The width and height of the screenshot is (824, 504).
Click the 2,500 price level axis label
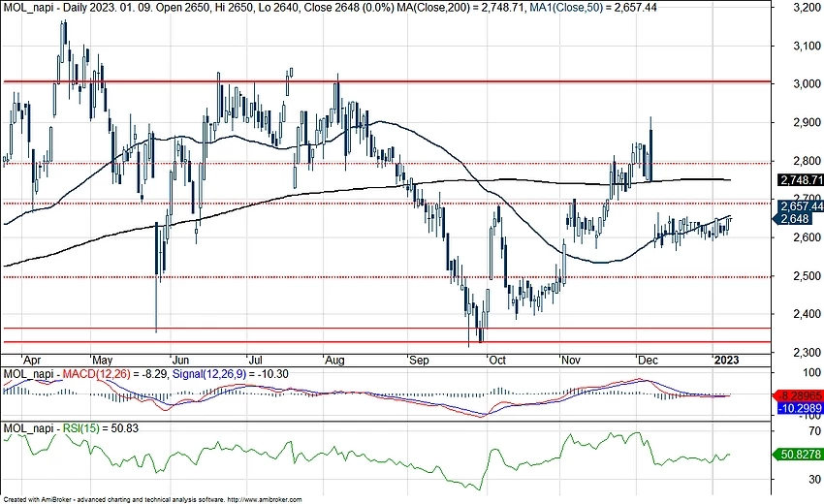[800, 276]
